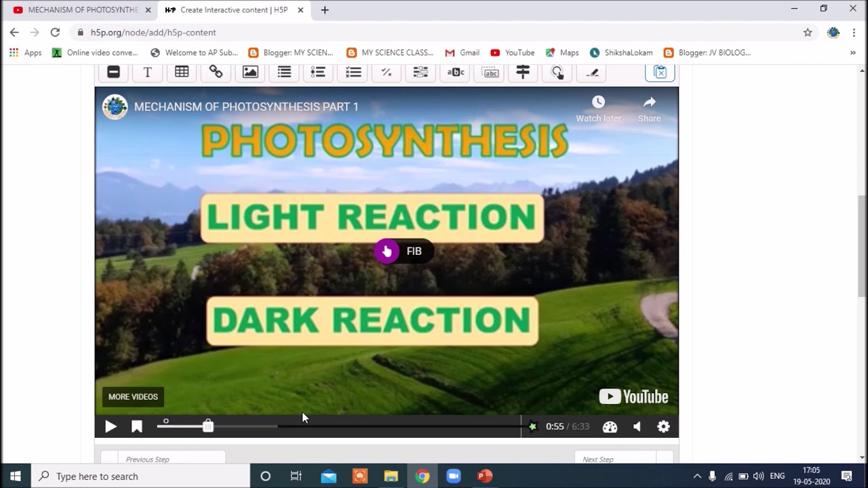The image size is (868, 488).
Task: Add a Multiple Choice interaction
Action: tap(353, 72)
